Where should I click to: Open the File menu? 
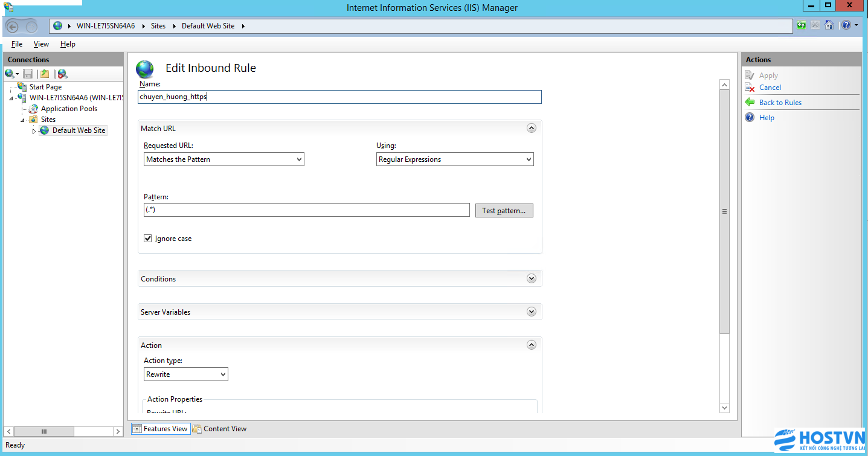pos(17,44)
